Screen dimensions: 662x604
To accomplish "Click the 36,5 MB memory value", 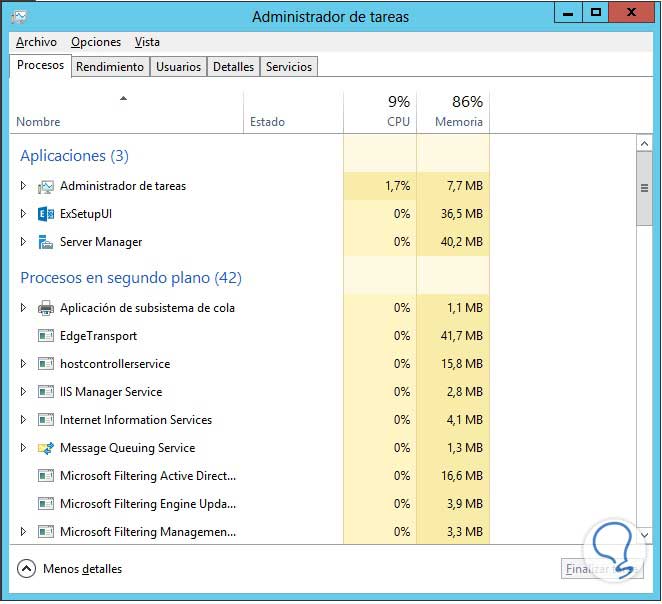I will click(x=461, y=214).
